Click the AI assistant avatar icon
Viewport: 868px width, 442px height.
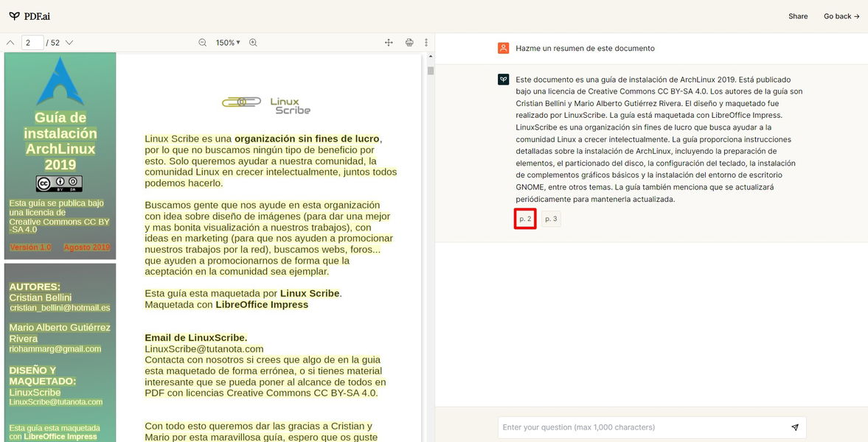coord(504,80)
